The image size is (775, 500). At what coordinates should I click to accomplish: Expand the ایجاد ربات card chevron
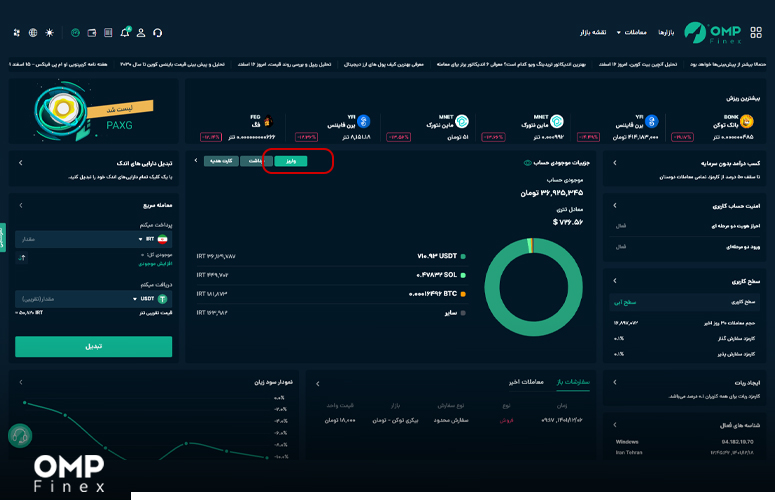click(615, 382)
